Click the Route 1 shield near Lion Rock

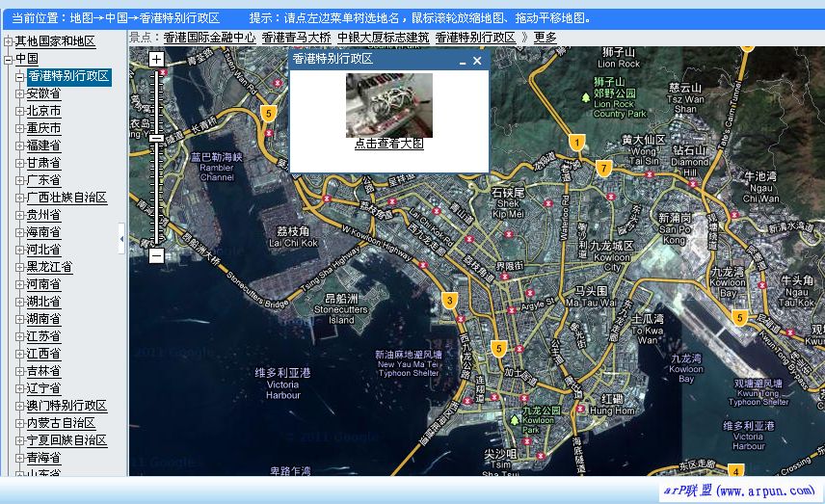[577, 143]
